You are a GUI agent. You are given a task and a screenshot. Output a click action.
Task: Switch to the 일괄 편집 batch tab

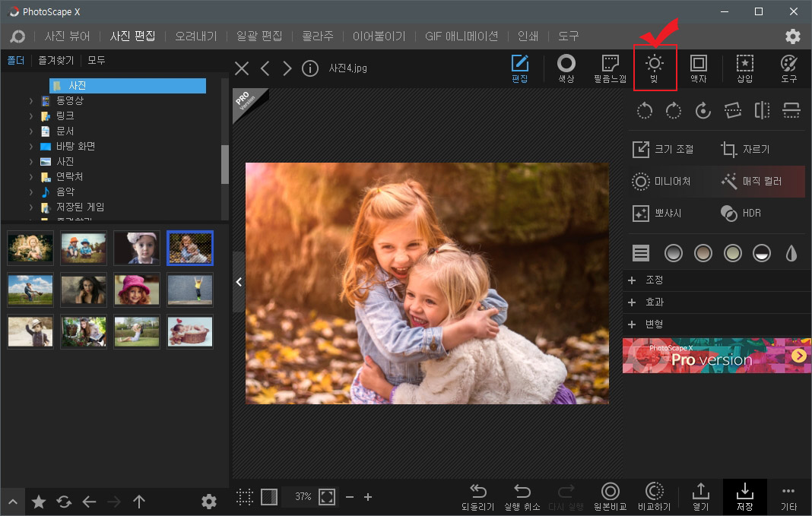(259, 36)
